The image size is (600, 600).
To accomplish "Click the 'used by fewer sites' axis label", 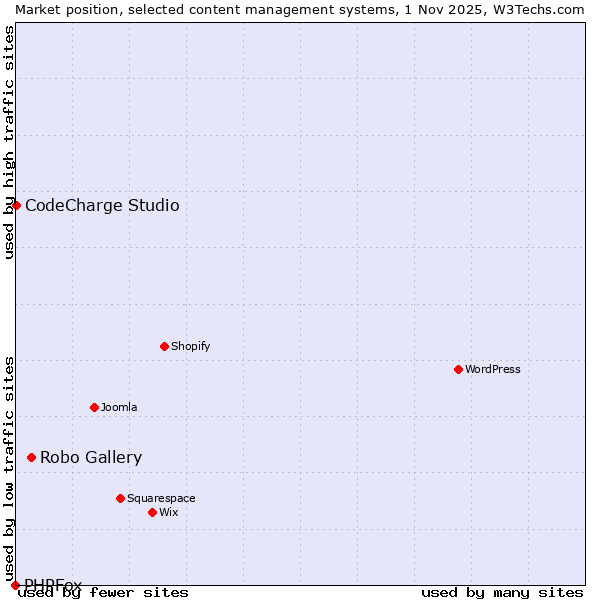I will pyautogui.click(x=103, y=593).
